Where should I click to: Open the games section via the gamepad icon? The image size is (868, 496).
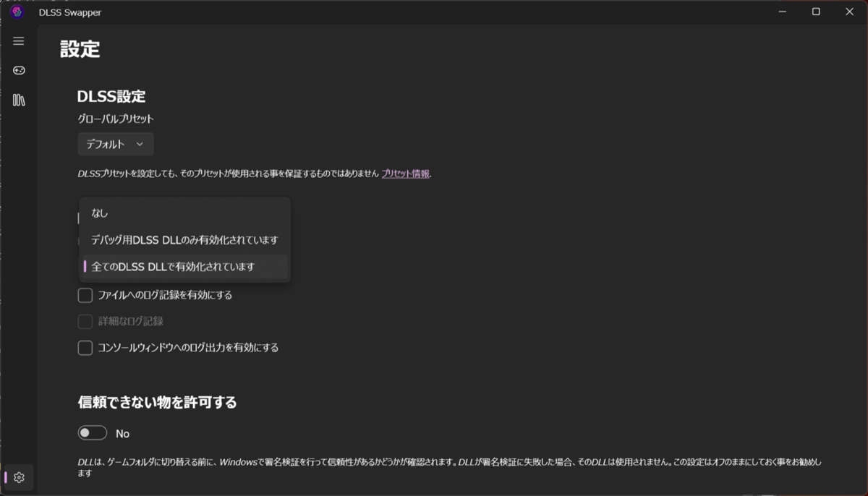point(18,70)
